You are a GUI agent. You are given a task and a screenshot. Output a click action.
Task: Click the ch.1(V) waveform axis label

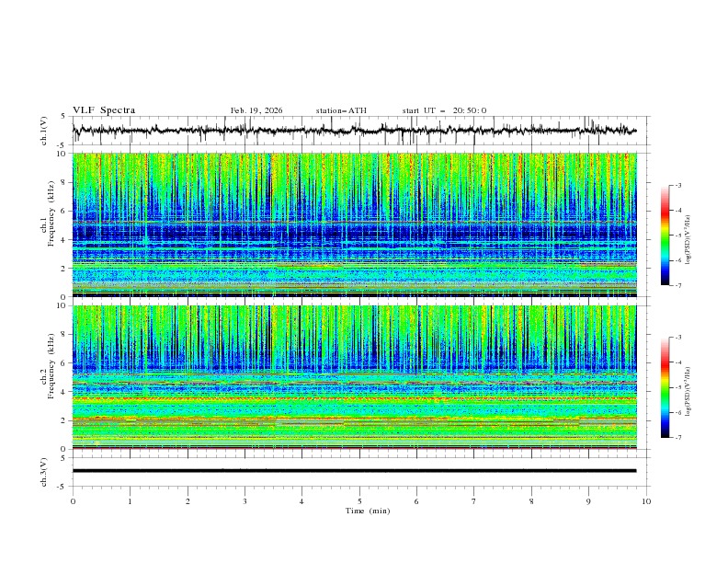[44, 131]
